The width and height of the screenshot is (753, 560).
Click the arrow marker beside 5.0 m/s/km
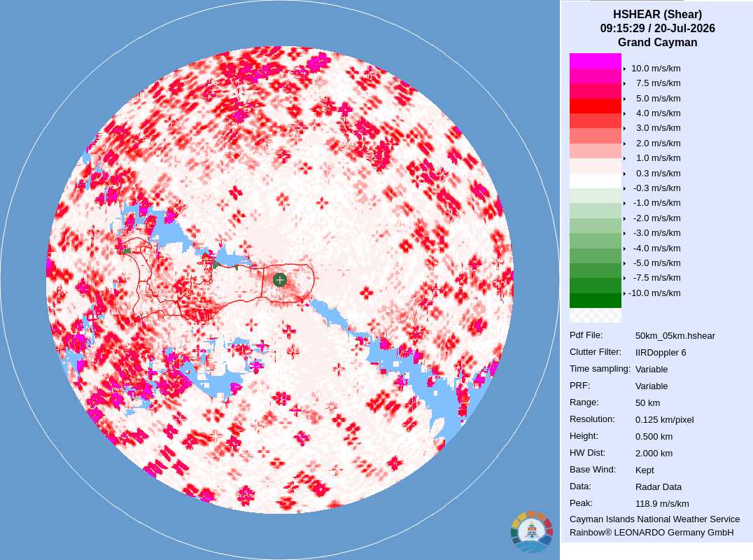[624, 99]
